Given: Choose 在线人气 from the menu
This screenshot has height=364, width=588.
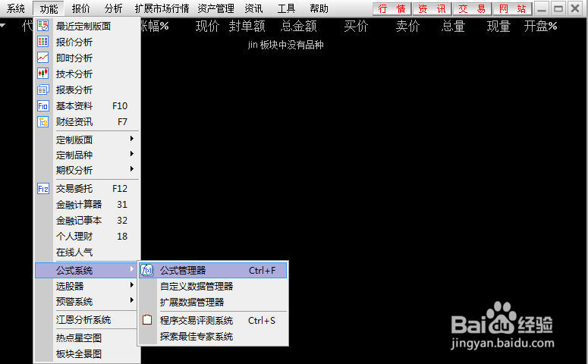Looking at the screenshot, I should click(87, 253).
